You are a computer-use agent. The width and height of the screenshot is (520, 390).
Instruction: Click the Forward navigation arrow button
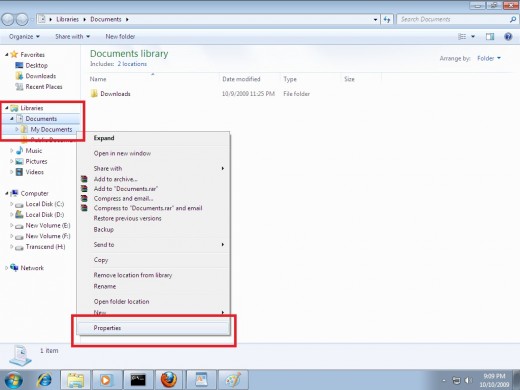coord(22,20)
